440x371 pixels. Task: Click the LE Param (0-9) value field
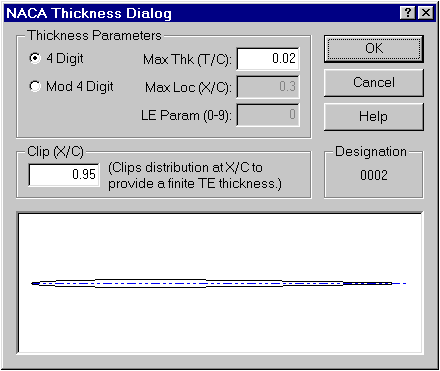[x=268, y=115]
